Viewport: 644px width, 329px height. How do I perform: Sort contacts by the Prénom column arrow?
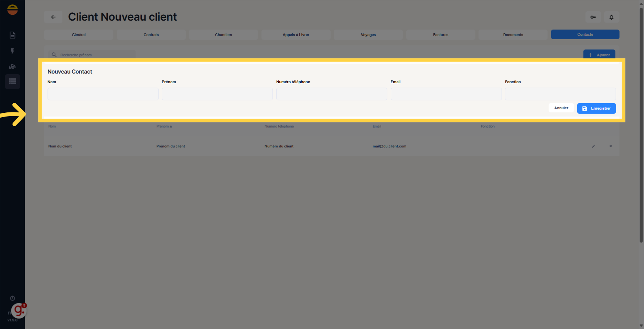pyautogui.click(x=171, y=126)
